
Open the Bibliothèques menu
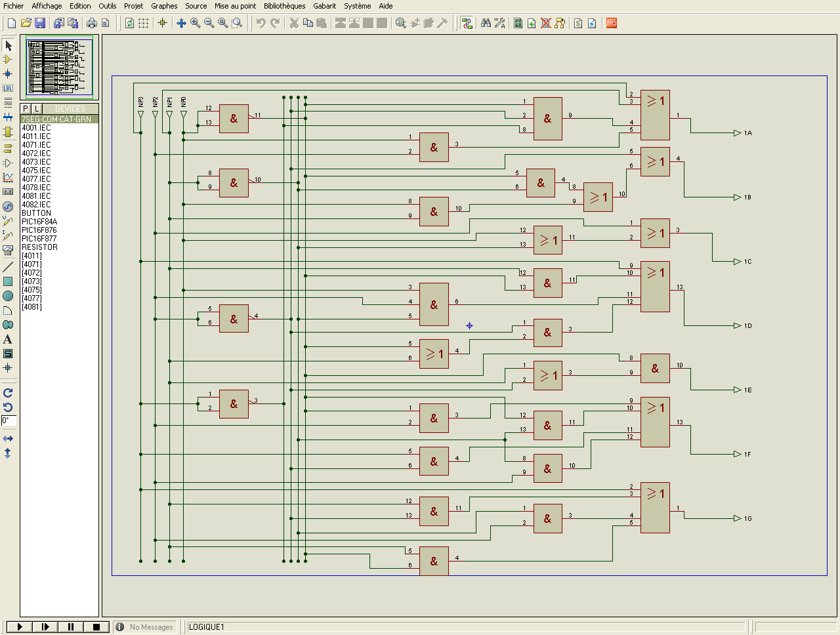(285, 6)
